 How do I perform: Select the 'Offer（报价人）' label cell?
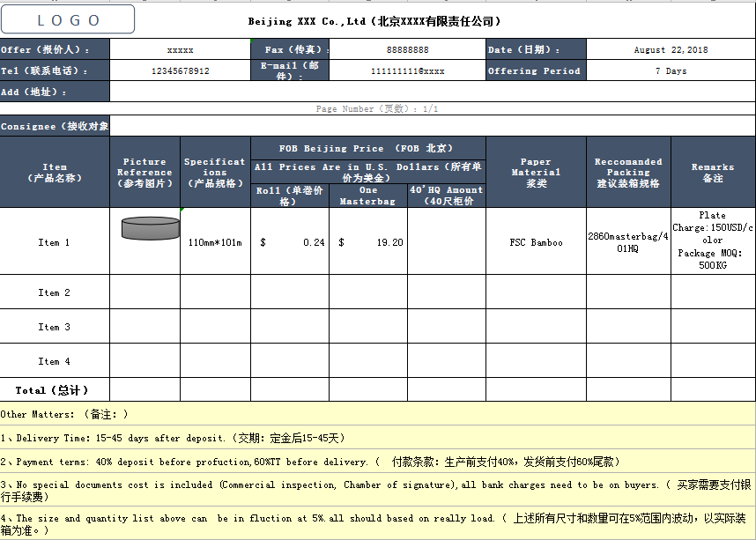[55, 49]
